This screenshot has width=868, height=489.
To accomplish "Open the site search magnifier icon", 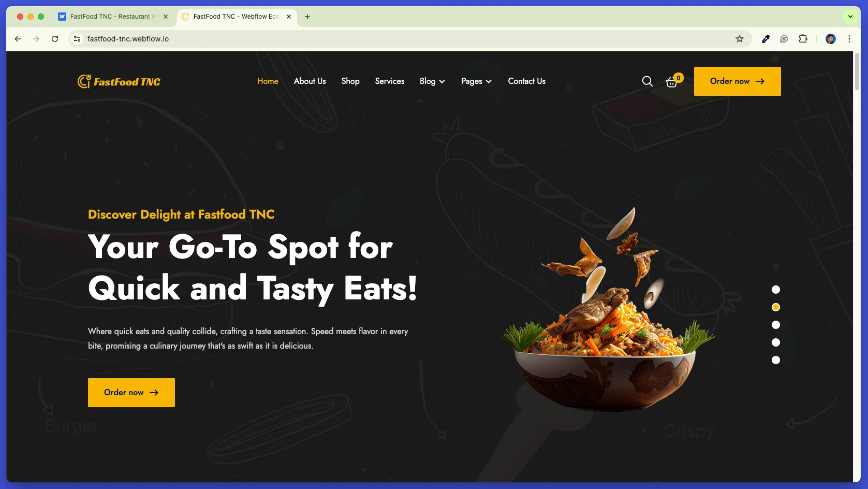I will 647,81.
